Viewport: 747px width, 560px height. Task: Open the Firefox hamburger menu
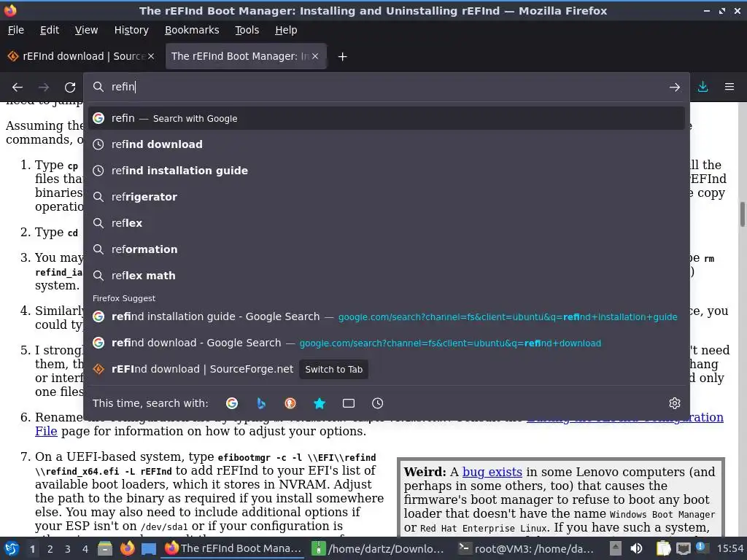coord(729,87)
